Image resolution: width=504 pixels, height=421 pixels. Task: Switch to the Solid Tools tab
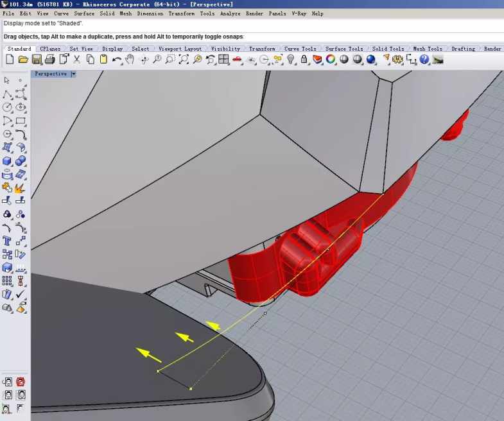388,49
